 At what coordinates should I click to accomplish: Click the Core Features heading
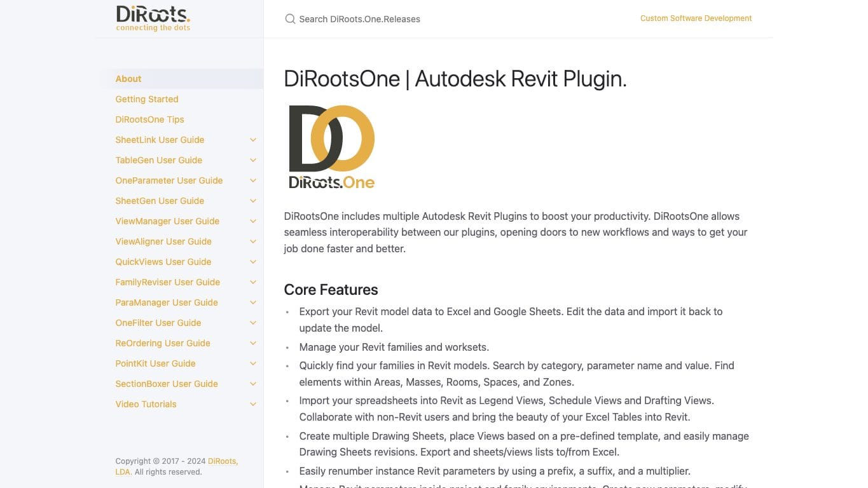pos(331,290)
